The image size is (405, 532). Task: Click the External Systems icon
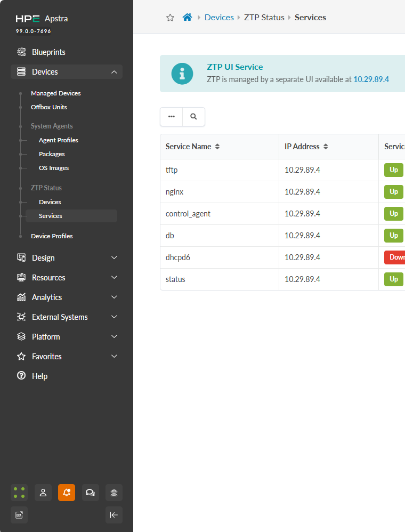pyautogui.click(x=21, y=317)
